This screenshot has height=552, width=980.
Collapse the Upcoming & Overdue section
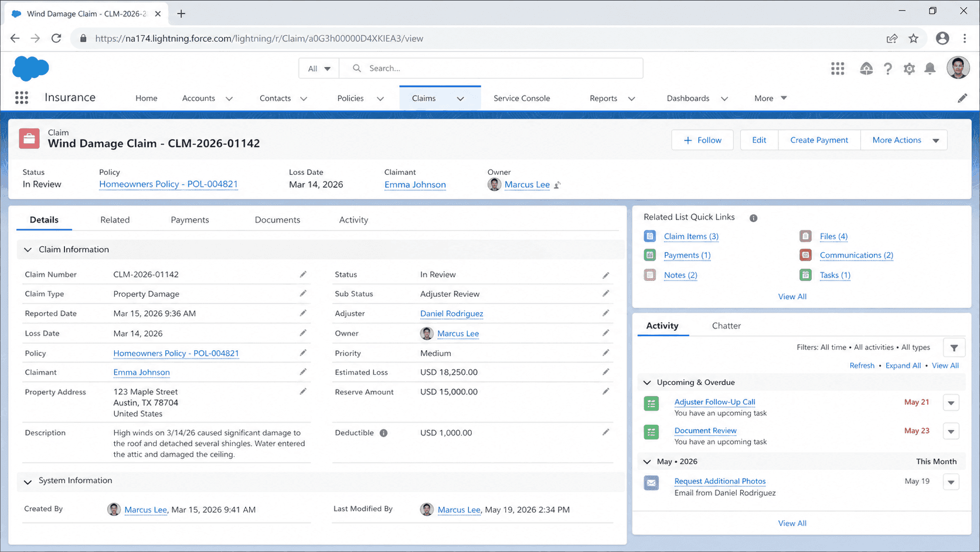(647, 382)
